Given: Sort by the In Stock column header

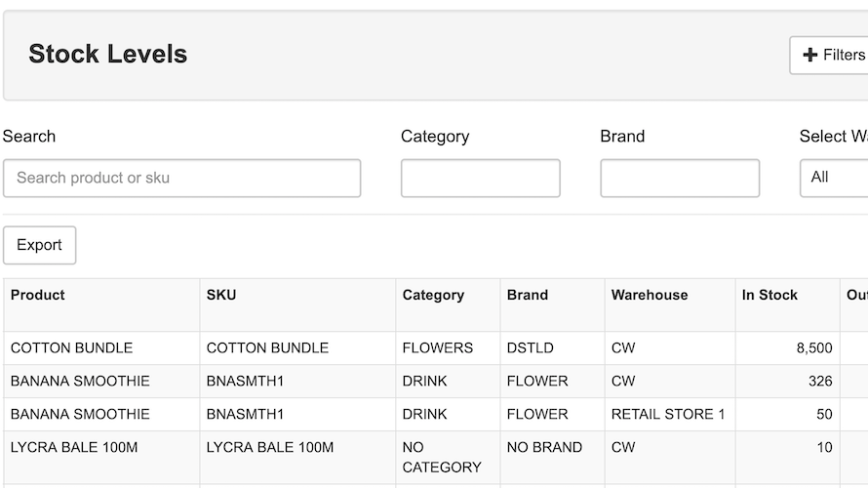Looking at the screenshot, I should click(x=769, y=295).
